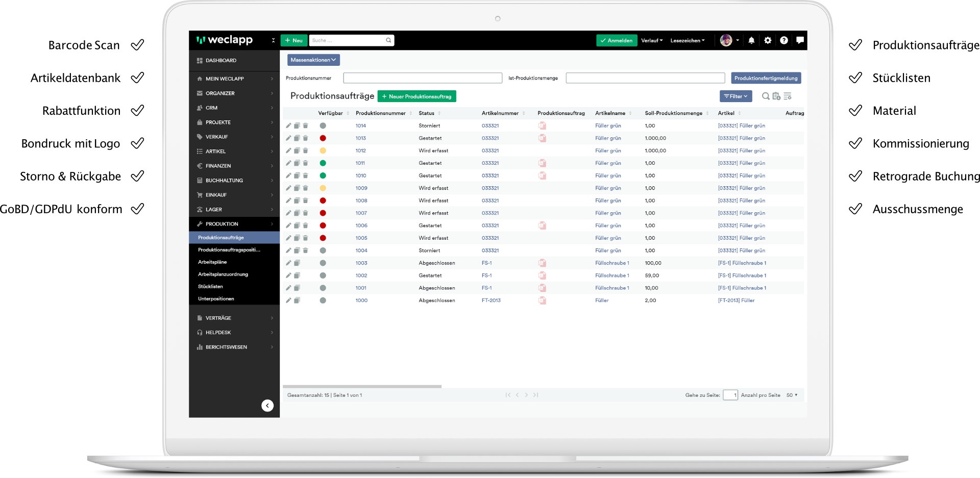
Task: Expand the Finanzen chevron in sidebar
Action: pyautogui.click(x=272, y=166)
